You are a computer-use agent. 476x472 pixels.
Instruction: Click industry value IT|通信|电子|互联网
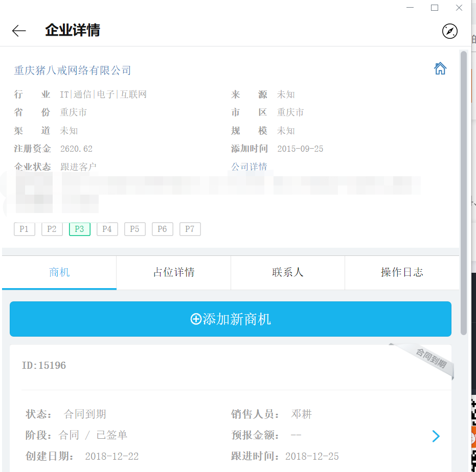coord(103,95)
